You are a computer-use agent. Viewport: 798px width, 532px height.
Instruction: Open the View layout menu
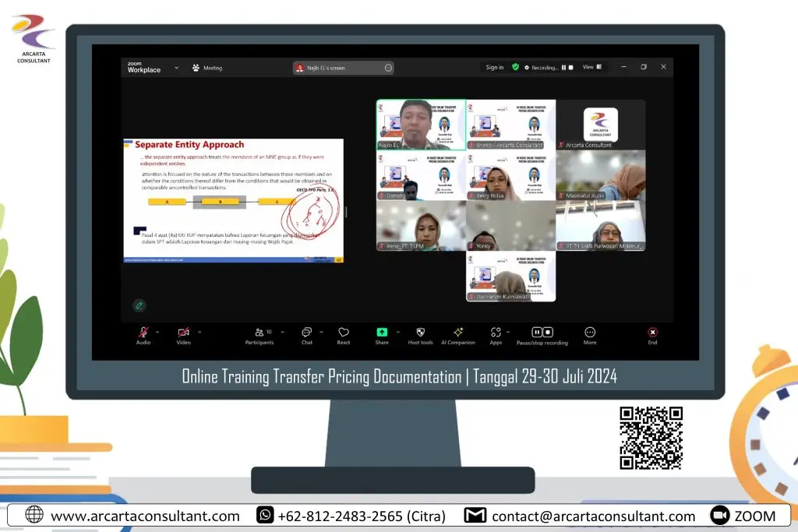[592, 68]
